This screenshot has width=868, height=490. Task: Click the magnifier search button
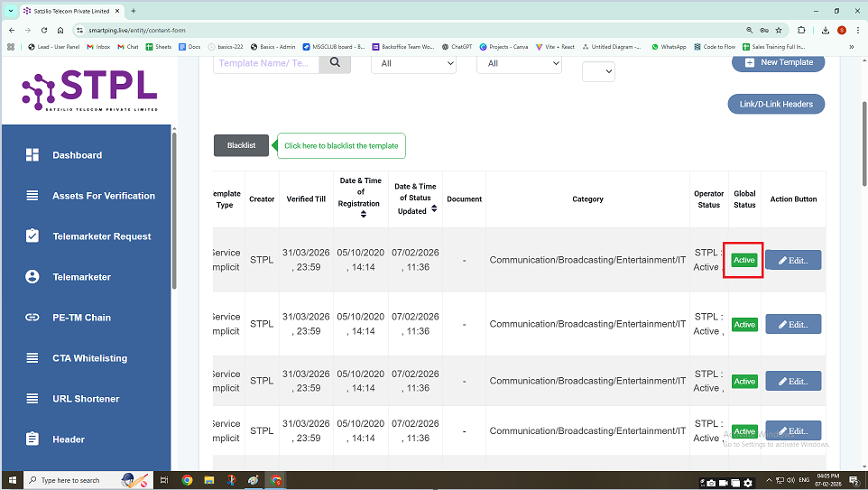point(335,62)
